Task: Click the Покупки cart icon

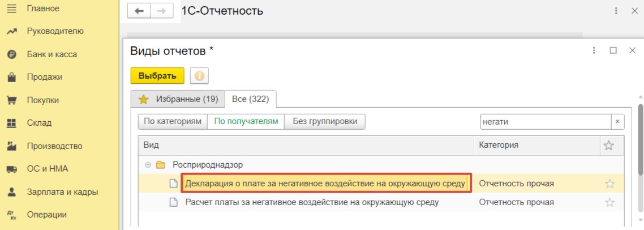Action: [12, 100]
